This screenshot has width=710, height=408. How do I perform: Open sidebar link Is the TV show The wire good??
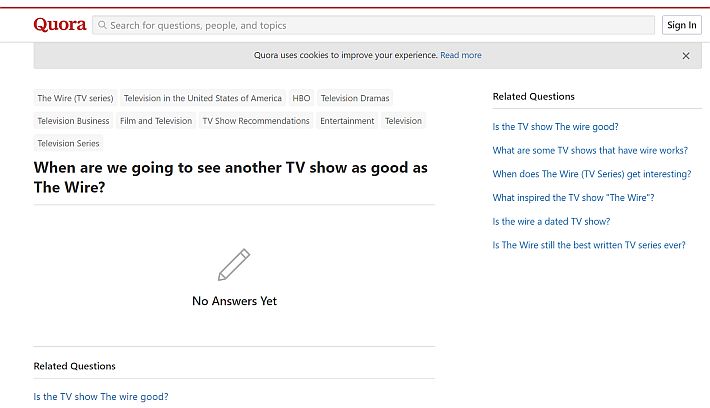(x=555, y=127)
